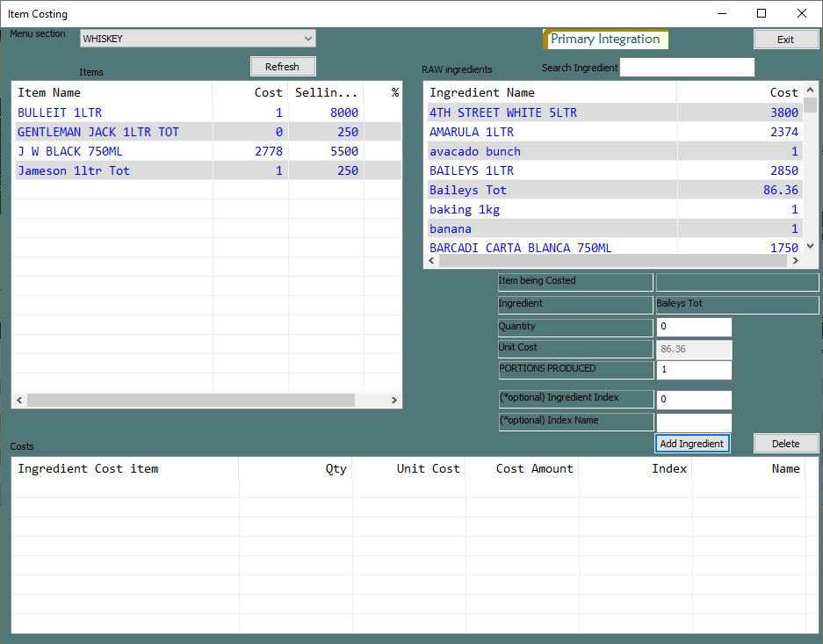Click the Items list Cost column header
Viewport: 823px width, 644px height.
(250, 92)
